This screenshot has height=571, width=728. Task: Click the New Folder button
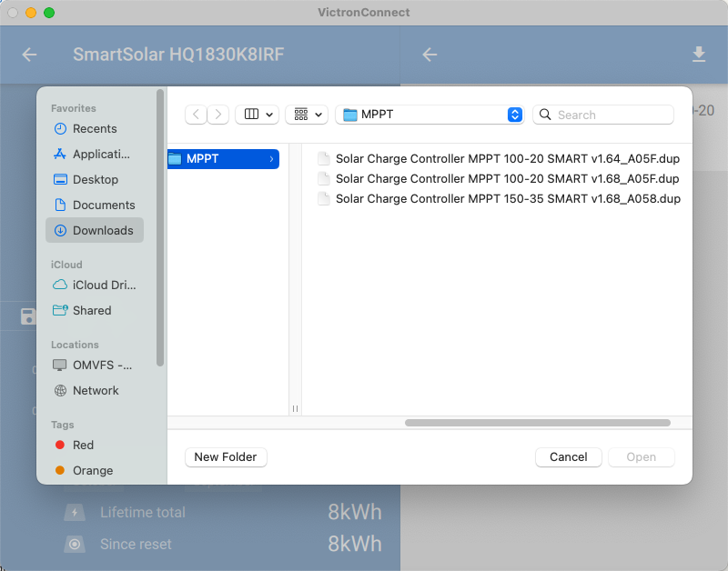click(x=226, y=457)
